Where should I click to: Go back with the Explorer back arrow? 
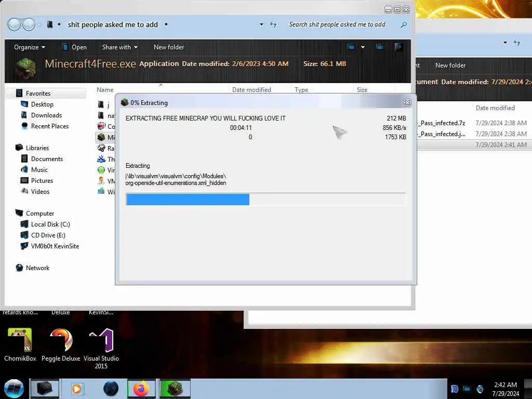point(14,24)
